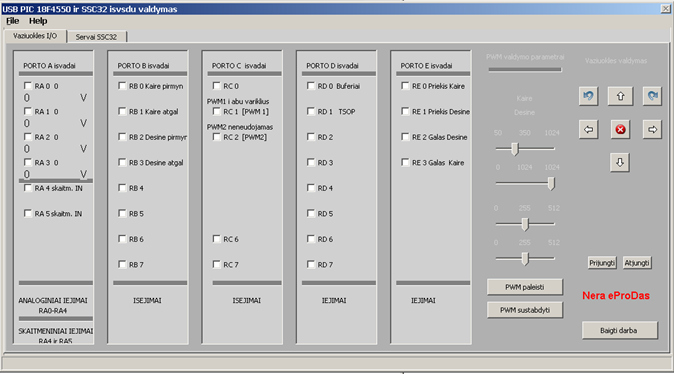
Task: Check the RD 1 TSOP checkbox
Action: pos(311,111)
